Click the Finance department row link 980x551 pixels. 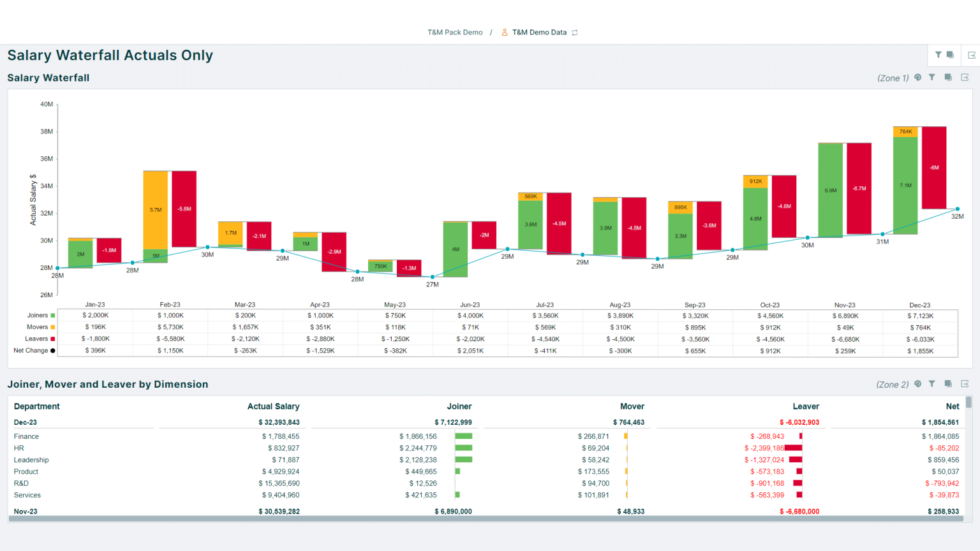click(x=26, y=436)
